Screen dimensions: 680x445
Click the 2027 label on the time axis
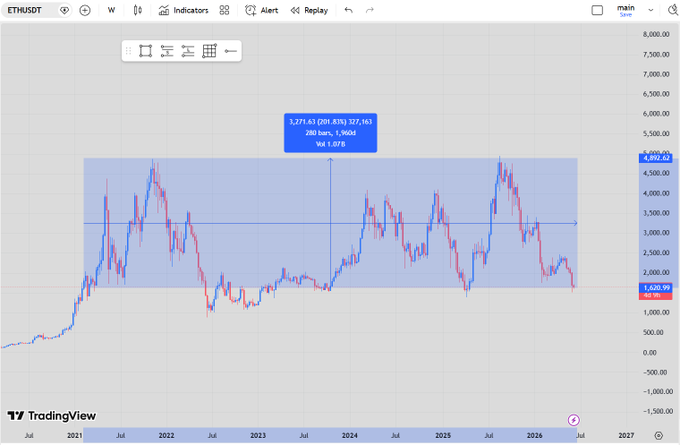(x=626, y=435)
